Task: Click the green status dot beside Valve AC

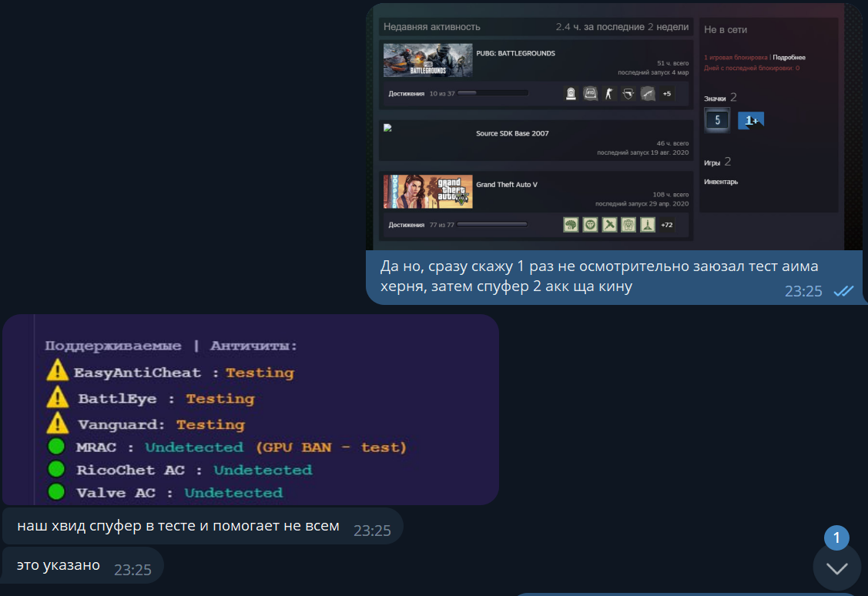Action: 56,492
